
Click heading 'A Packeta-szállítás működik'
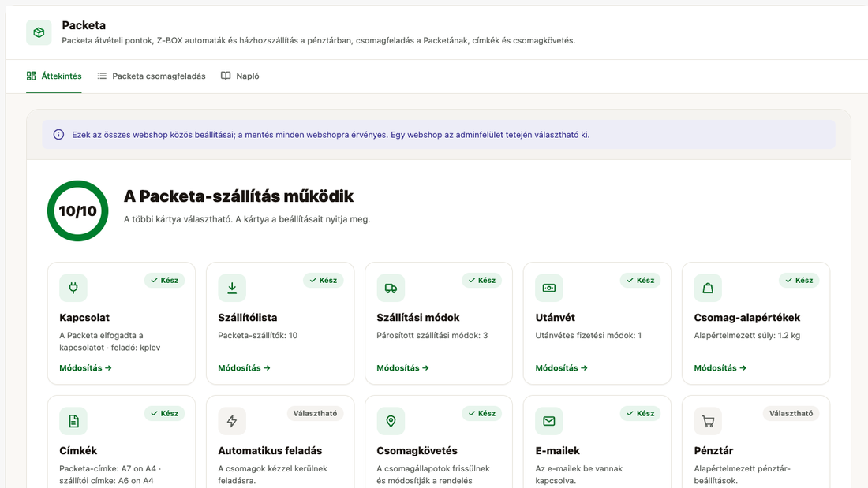(x=238, y=196)
